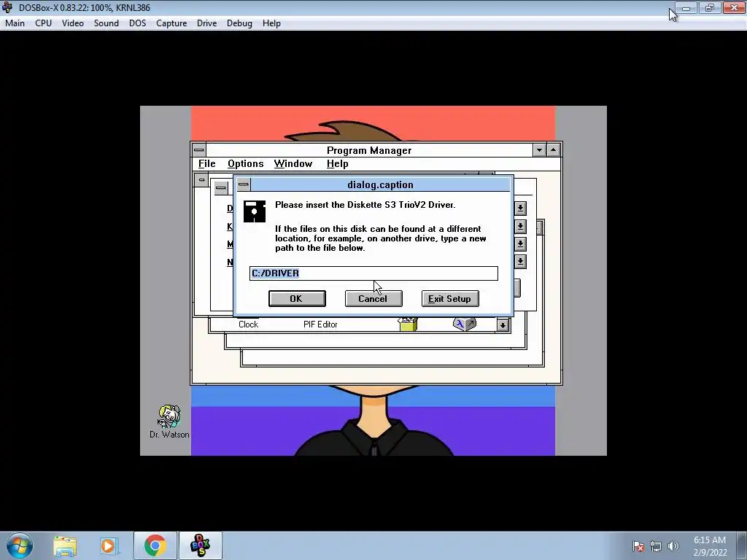Open the PIF Editor program item
This screenshot has height=560, width=747.
pos(320,324)
